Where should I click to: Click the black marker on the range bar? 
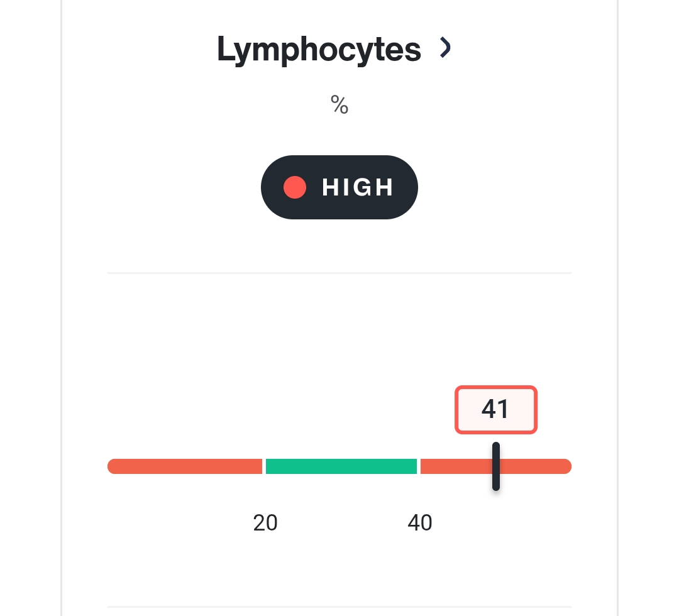(x=496, y=466)
